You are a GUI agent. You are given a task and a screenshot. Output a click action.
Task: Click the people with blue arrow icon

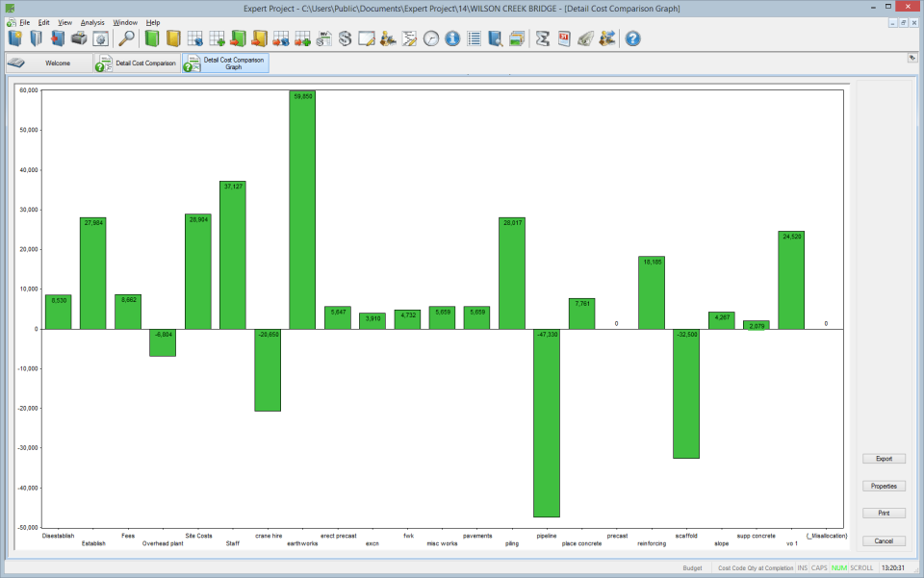click(x=607, y=38)
